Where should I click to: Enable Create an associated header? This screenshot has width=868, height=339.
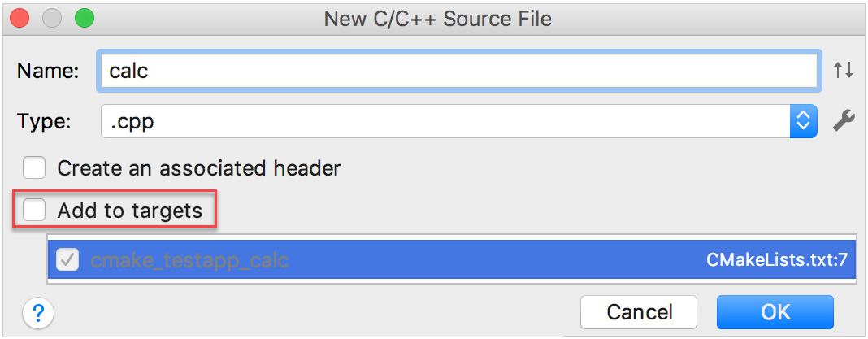34,168
